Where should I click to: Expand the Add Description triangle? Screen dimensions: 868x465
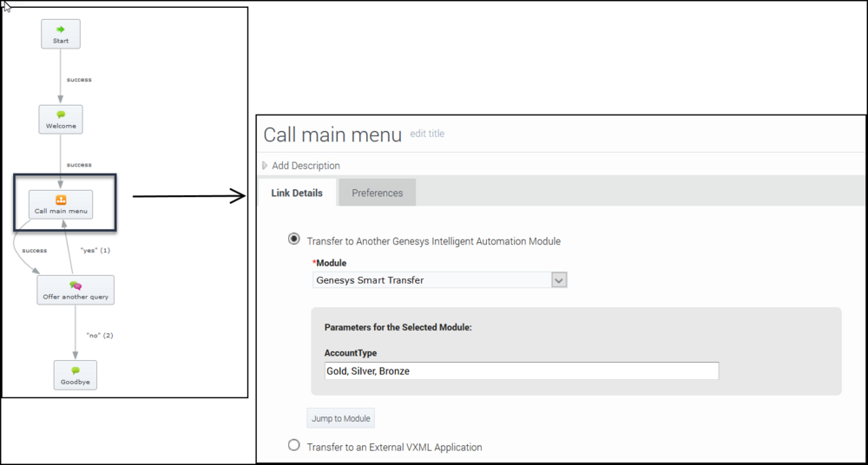pyautogui.click(x=265, y=166)
